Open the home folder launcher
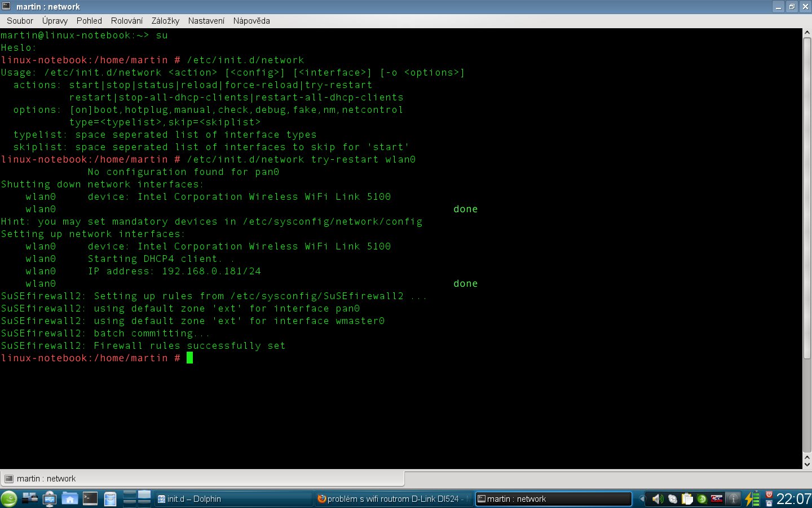Screen dimensions: 812x508 pos(70,498)
